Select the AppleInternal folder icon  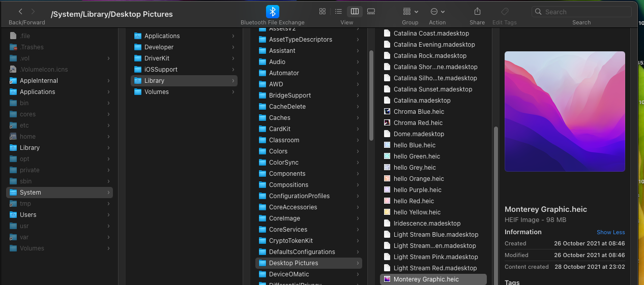pyautogui.click(x=13, y=81)
